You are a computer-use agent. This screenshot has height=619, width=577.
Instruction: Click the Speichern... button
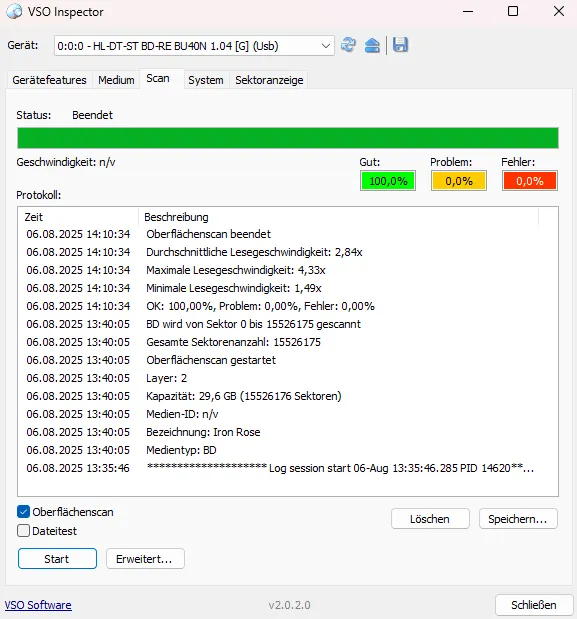518,518
